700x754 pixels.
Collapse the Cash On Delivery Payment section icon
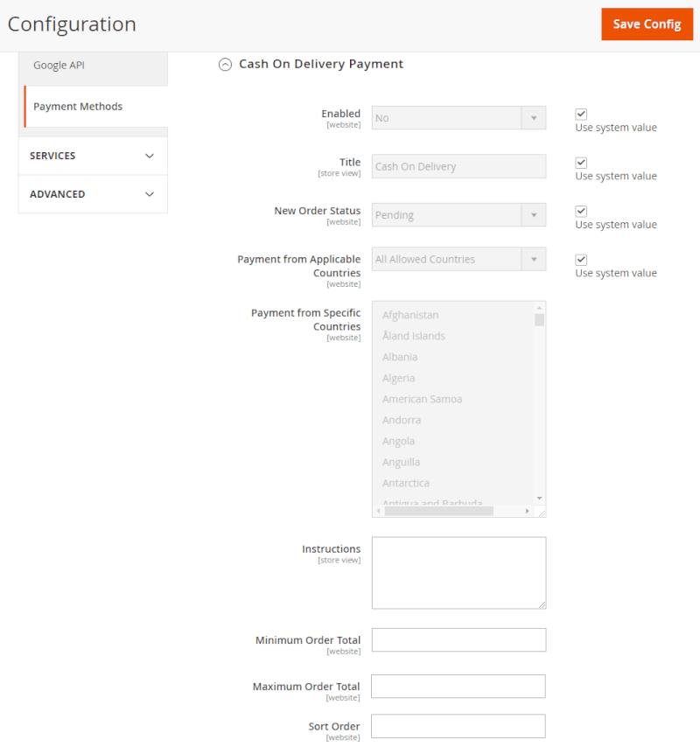point(225,64)
